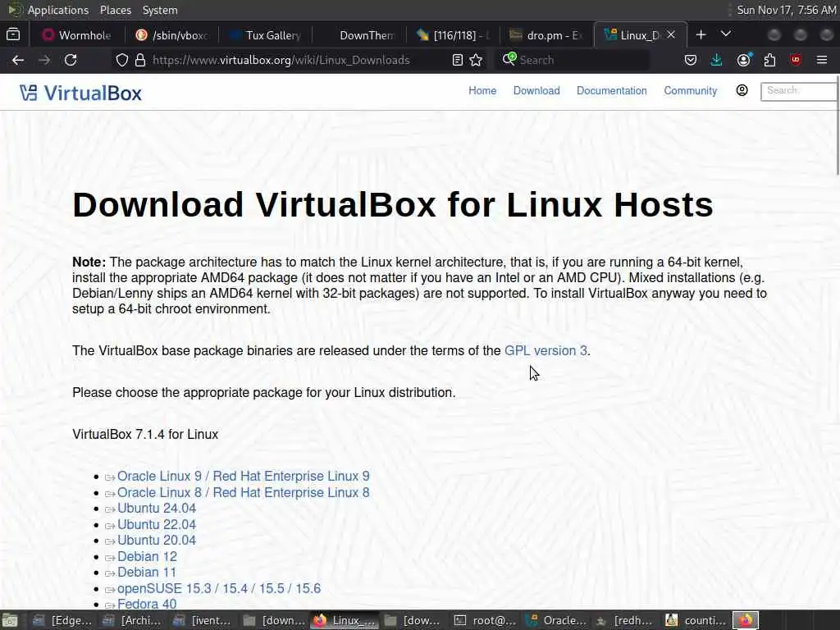Download the Fedora 40 package

click(x=147, y=604)
